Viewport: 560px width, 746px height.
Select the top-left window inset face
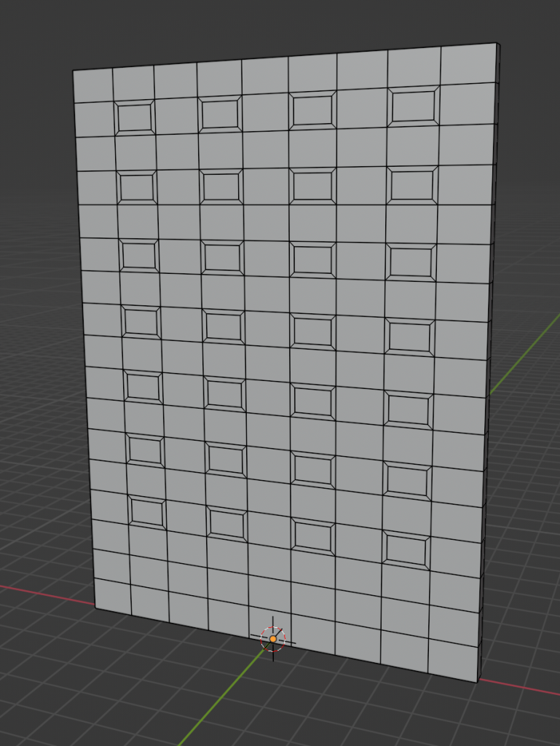135,117
